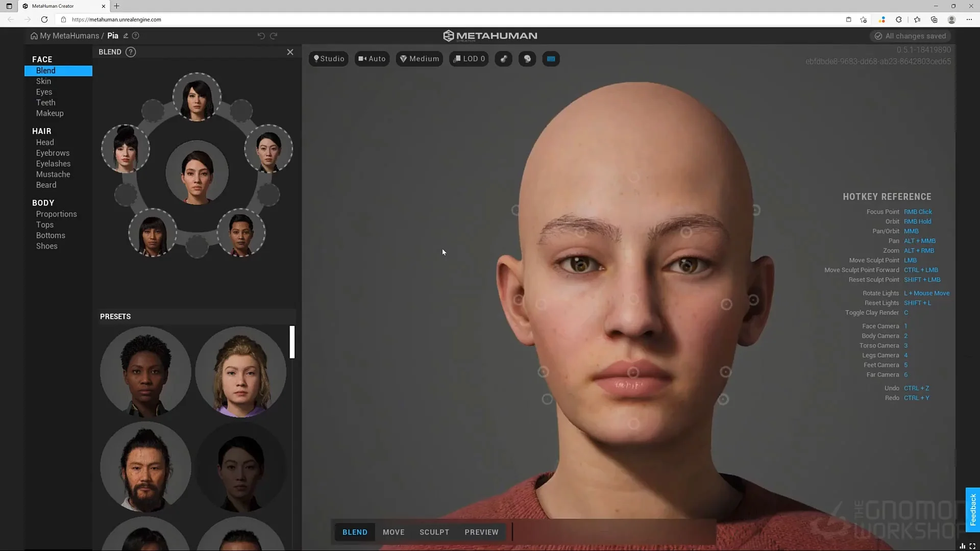Open the Auto camera dropdown
Image resolution: width=980 pixels, height=551 pixels.
372,59
